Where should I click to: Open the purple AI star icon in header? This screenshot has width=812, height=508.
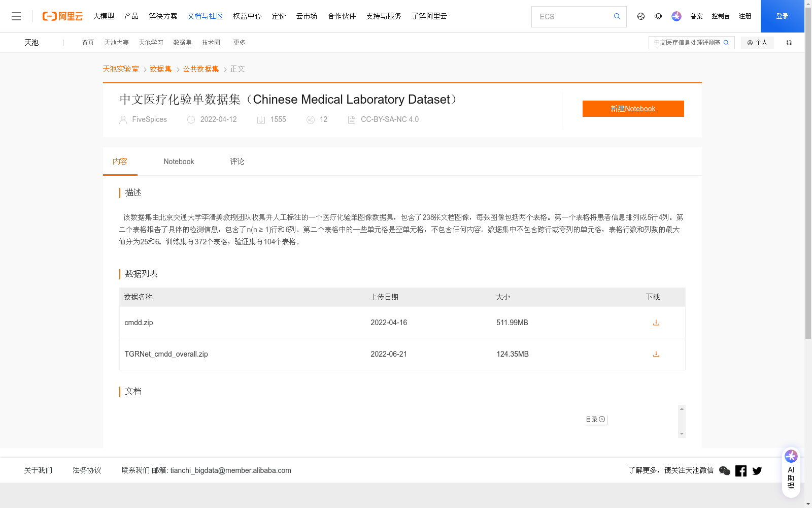tap(676, 16)
